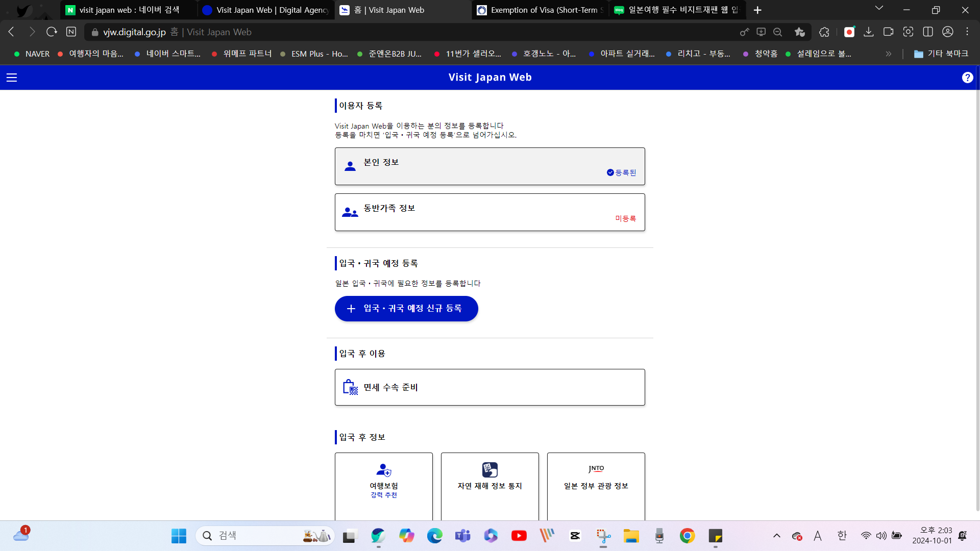The image size is (980, 551).
Task: Open 자연 재해 정보 통지 tile
Action: [490, 486]
